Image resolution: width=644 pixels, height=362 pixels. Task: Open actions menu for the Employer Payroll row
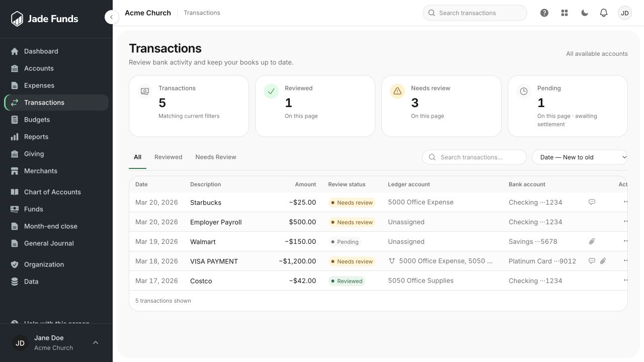click(625, 221)
